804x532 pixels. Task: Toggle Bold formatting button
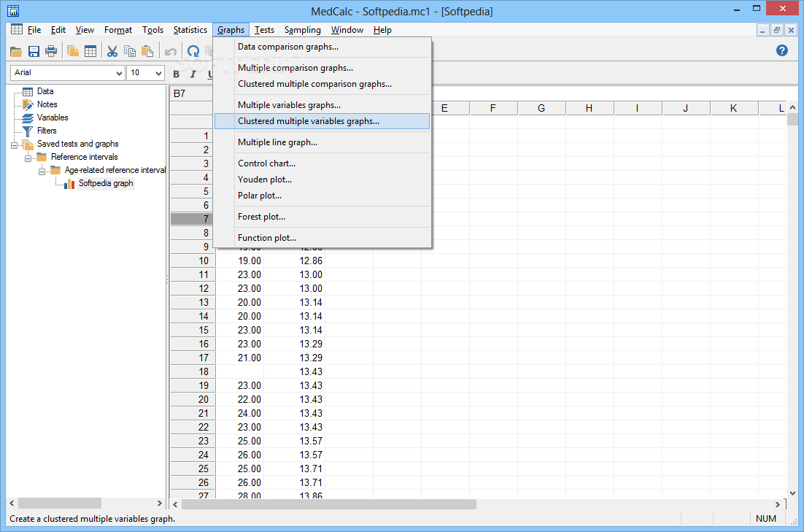click(x=177, y=74)
